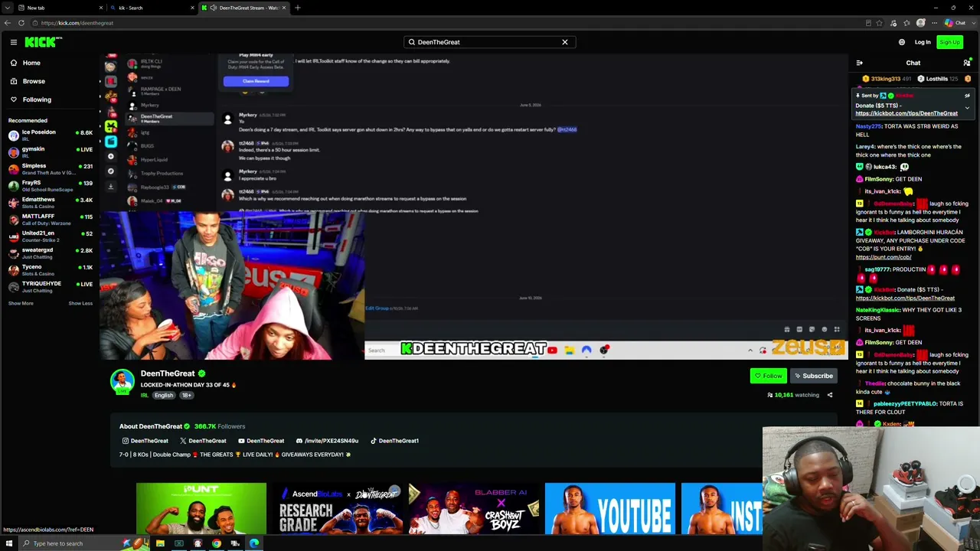
Task: Click the English language tag
Action: tap(164, 396)
